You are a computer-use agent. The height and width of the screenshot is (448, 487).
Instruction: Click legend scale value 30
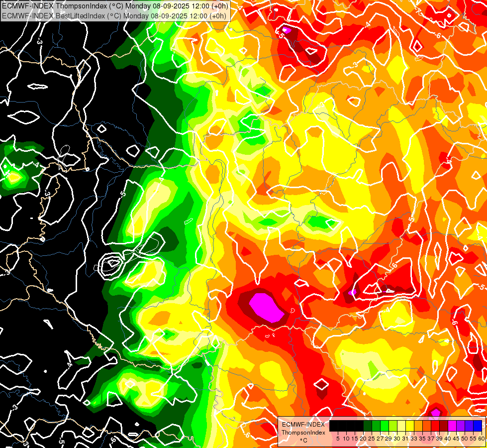[397, 439]
